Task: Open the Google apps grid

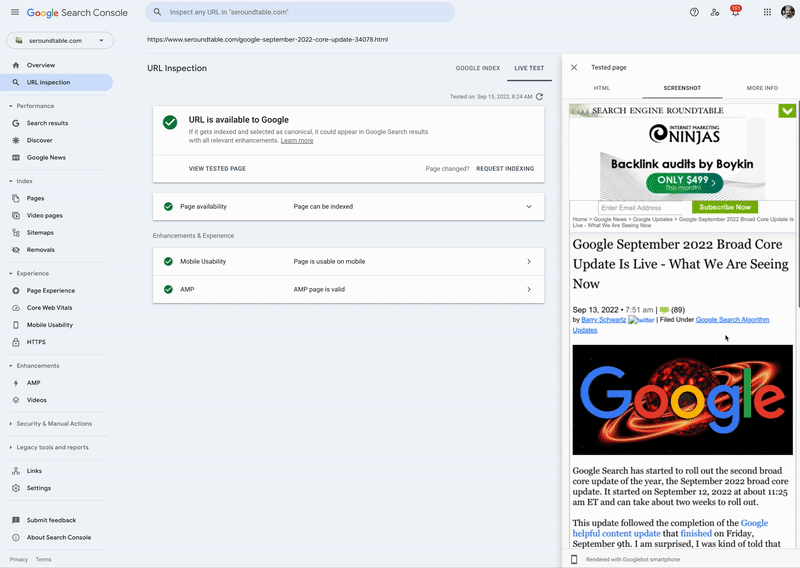Action: point(767,12)
